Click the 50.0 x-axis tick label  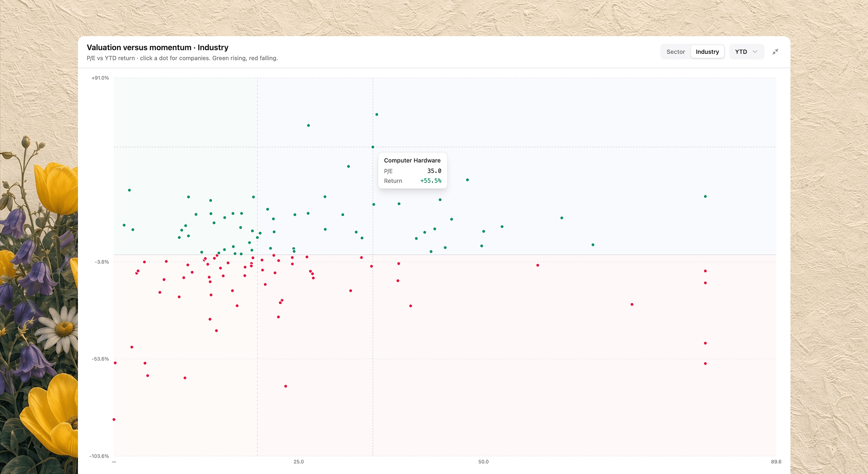[483, 462]
